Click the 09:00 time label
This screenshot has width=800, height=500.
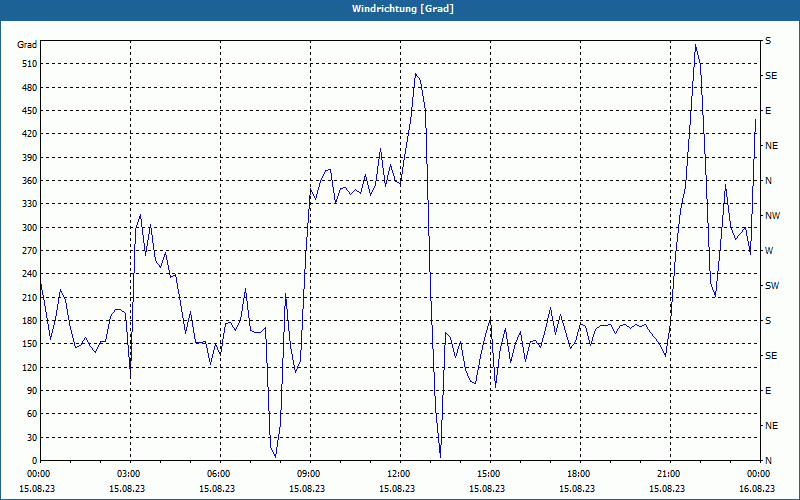(x=308, y=473)
